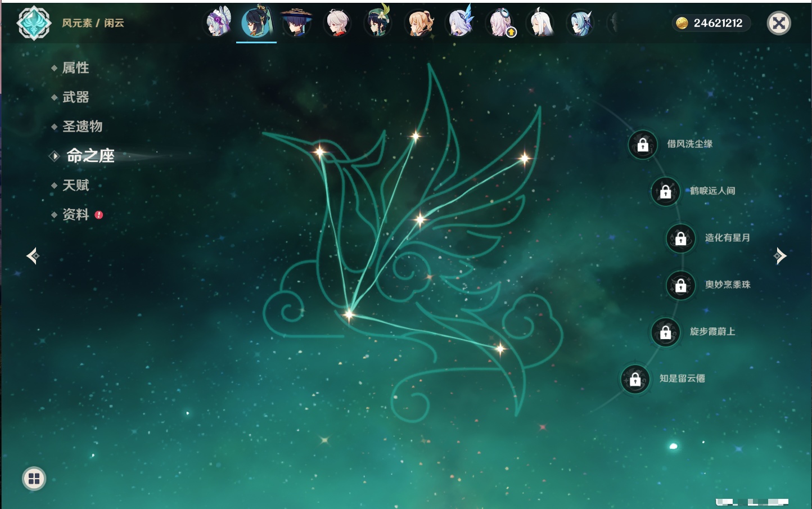Open the grid menu button at bottom-left

(x=34, y=479)
